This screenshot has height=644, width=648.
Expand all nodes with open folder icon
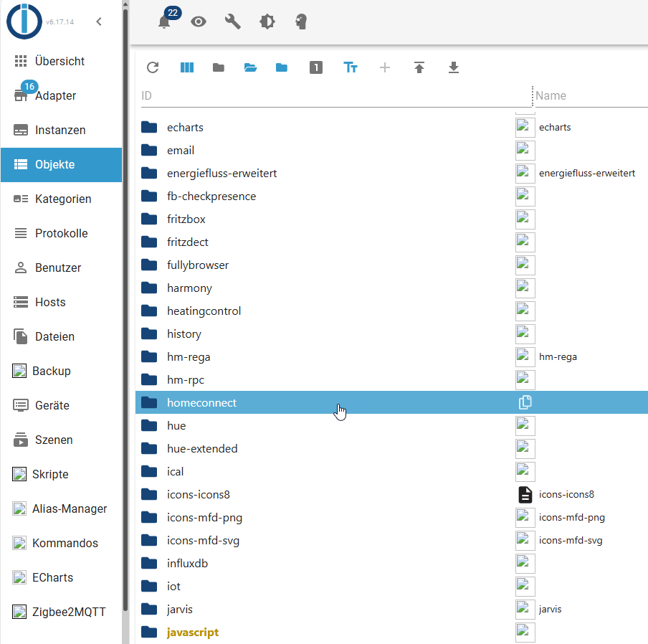250,67
